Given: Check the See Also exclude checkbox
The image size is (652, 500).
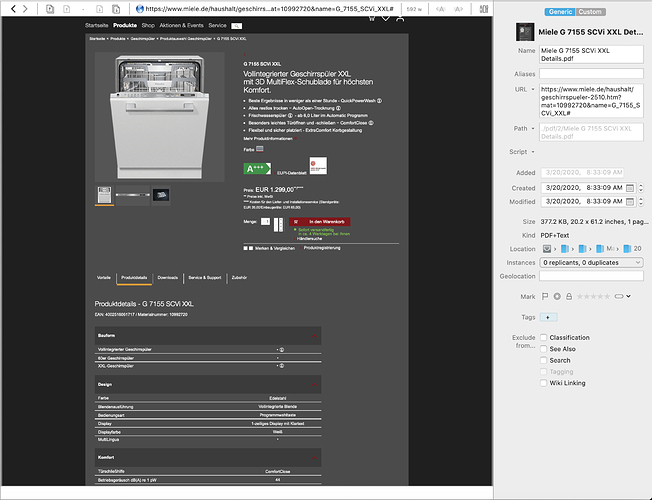Looking at the screenshot, I should 543,349.
